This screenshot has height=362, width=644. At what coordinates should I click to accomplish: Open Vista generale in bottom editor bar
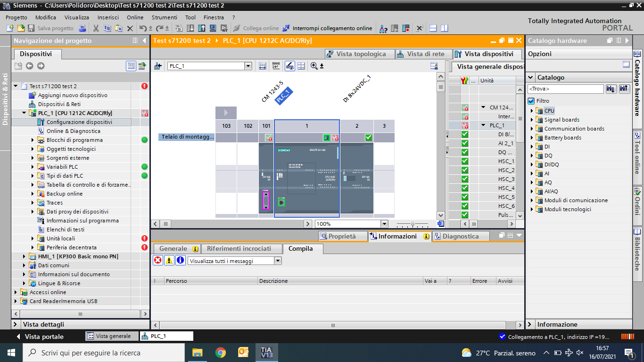tap(111, 336)
